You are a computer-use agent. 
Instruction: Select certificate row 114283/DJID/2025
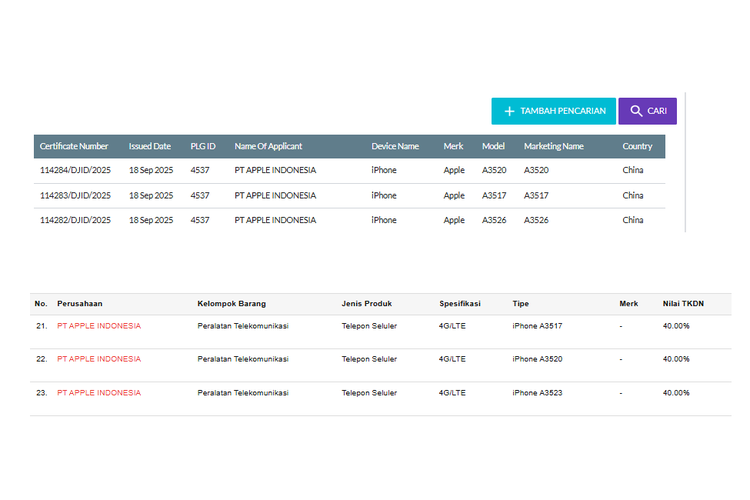click(x=349, y=196)
